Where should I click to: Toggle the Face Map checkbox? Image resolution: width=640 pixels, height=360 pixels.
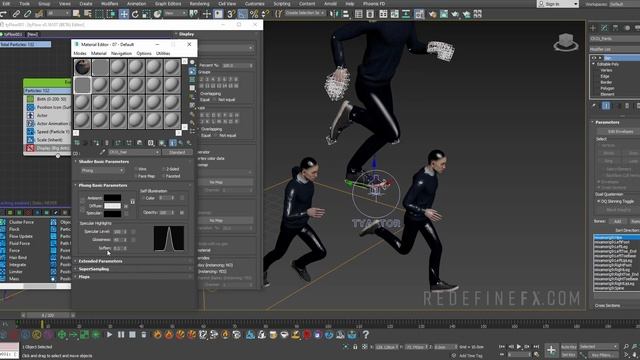[x=136, y=176]
